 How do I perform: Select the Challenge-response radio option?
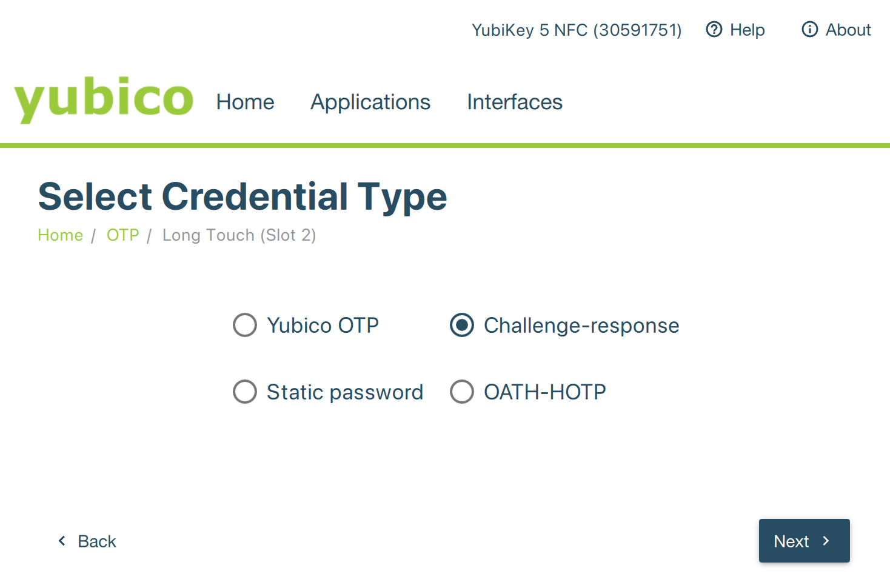(462, 325)
